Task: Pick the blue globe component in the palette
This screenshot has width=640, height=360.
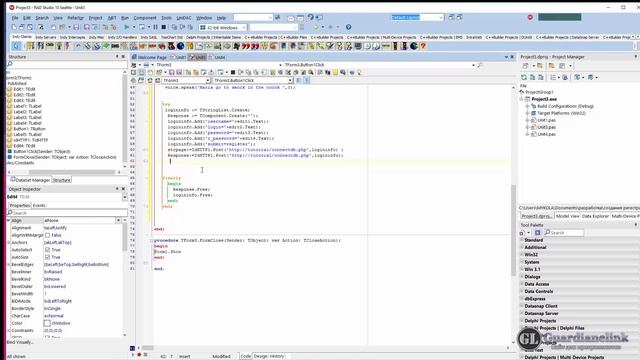Action: [180, 46]
